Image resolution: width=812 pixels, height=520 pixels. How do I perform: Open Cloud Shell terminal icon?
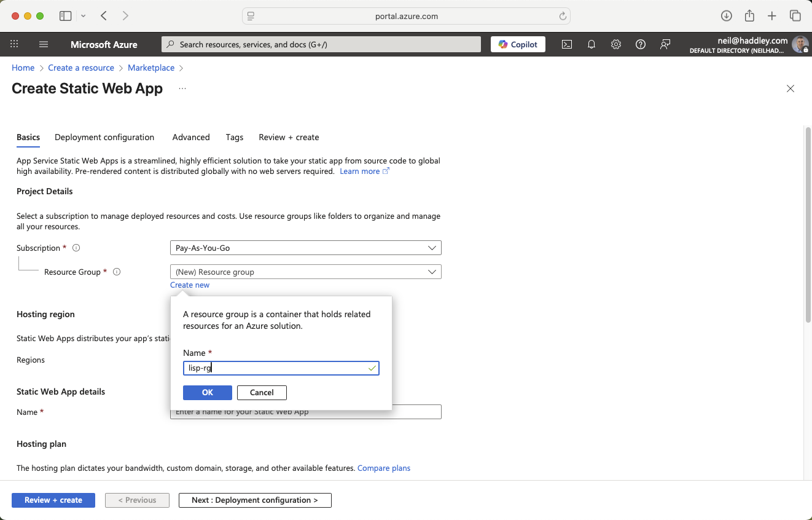click(x=566, y=44)
